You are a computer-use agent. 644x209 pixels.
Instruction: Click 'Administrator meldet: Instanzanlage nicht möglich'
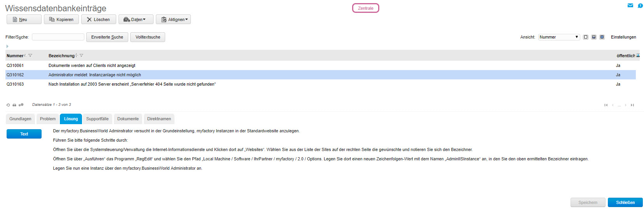click(95, 75)
